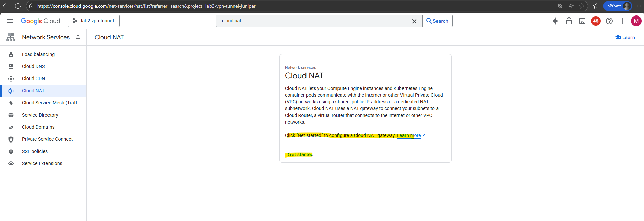Viewport: 644px width, 221px height.
Task: Activate Cloud Shell terminal icon
Action: (582, 21)
